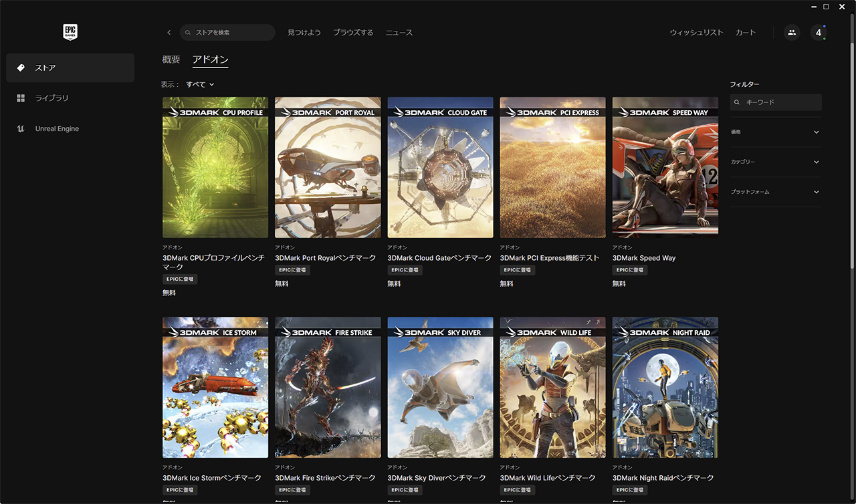Go to ウィッシュリスト wishlist
The image size is (856, 504).
point(696,33)
